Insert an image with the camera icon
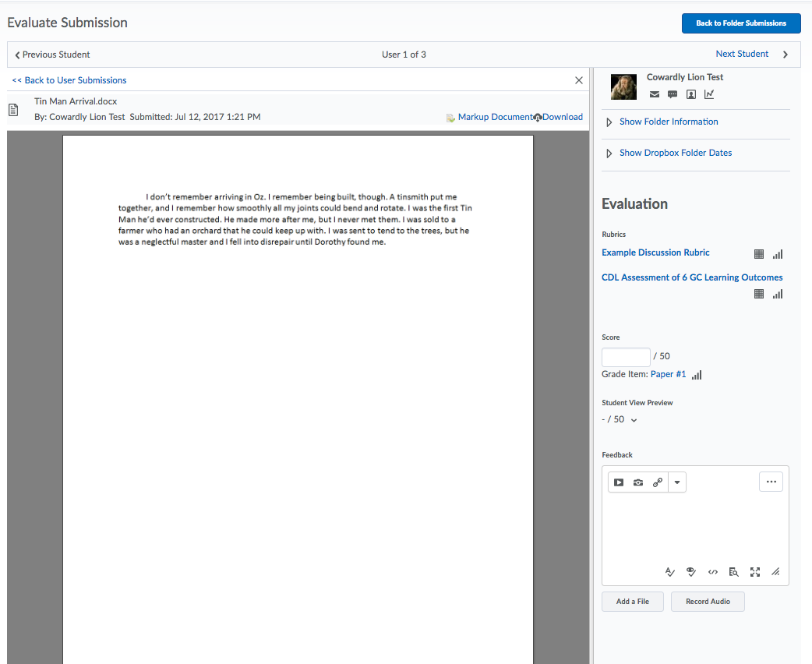Viewport: 812px width, 664px height. click(x=637, y=482)
